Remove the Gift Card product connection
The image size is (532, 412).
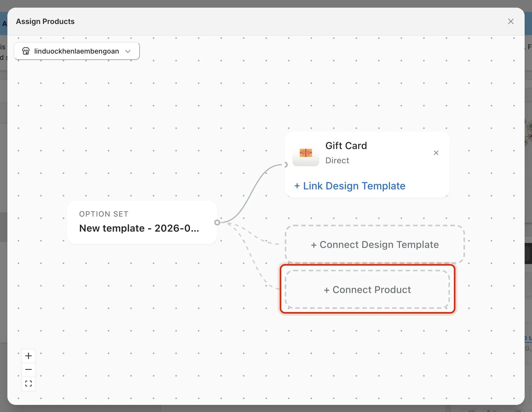[x=436, y=153]
